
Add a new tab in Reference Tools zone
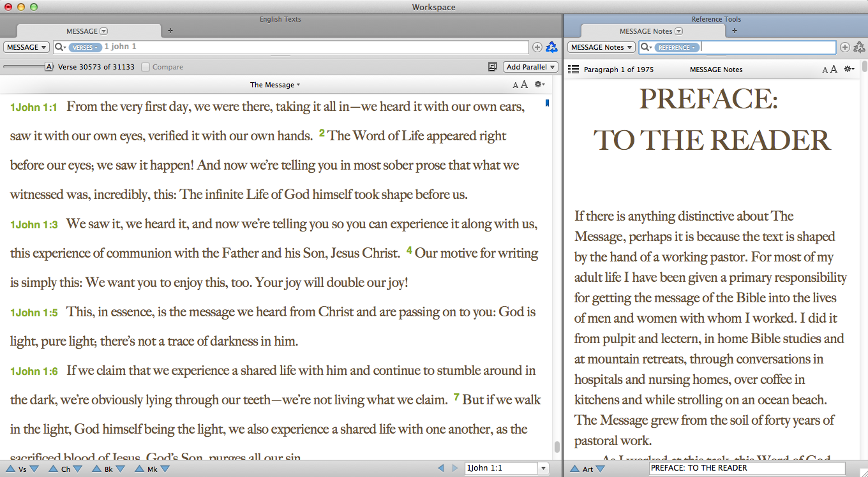(734, 31)
